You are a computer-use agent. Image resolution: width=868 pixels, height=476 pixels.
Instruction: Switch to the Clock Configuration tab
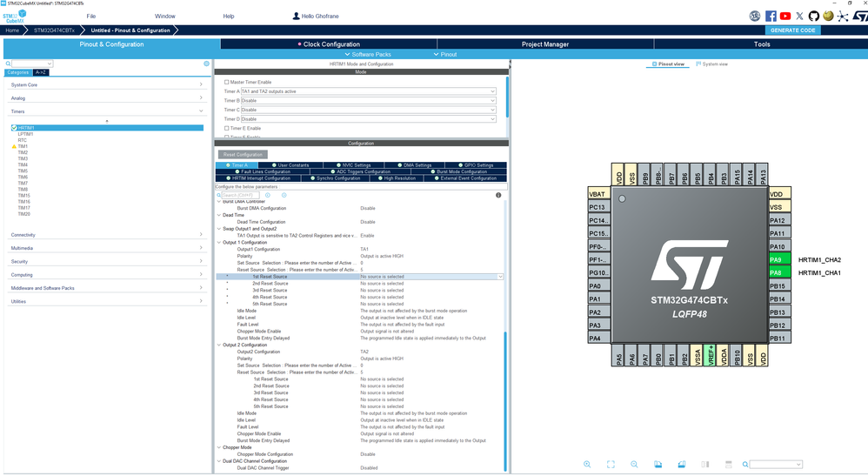329,44
